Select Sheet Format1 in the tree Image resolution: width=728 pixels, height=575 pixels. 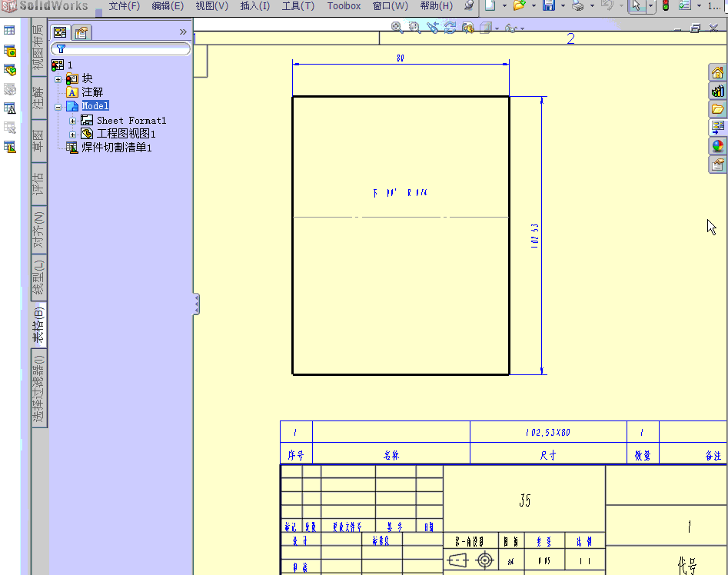click(x=131, y=120)
